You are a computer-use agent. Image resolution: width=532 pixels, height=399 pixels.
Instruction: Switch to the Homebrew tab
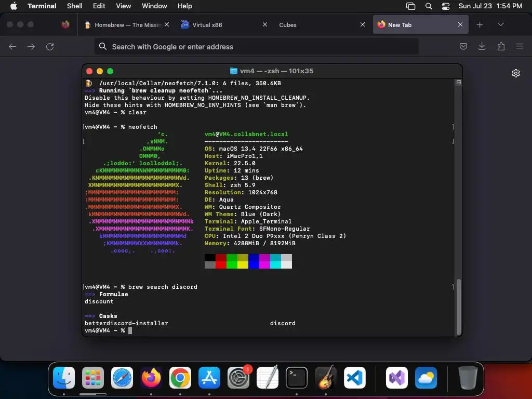126,25
